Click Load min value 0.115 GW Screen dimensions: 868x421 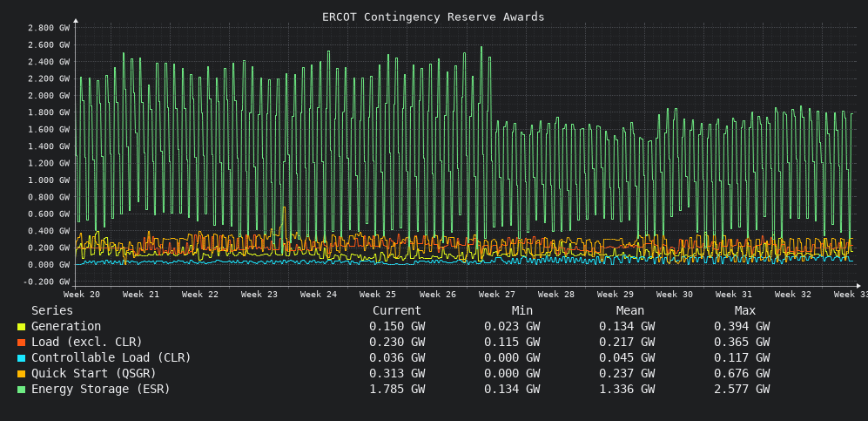[512, 343]
